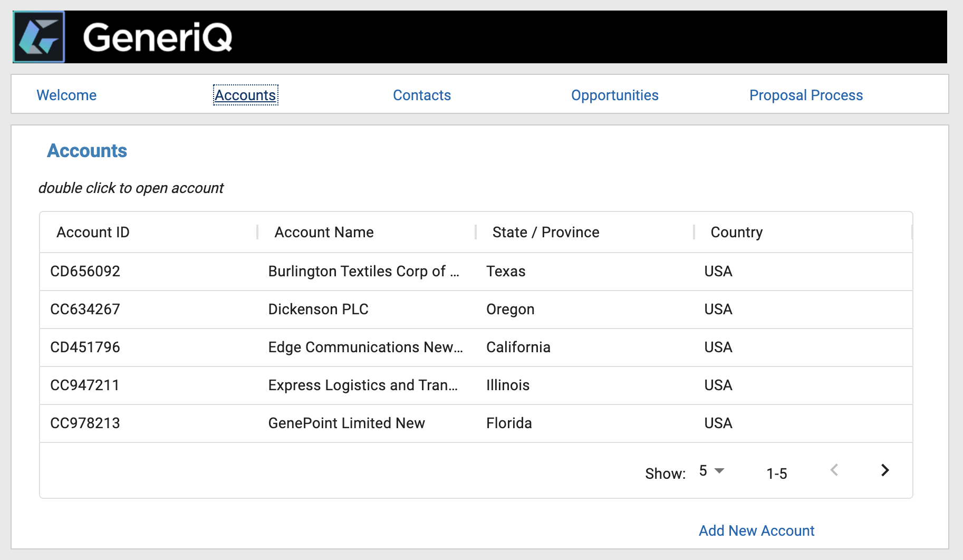
Task: Click USA in the GenePoint Limited row
Action: coord(718,423)
